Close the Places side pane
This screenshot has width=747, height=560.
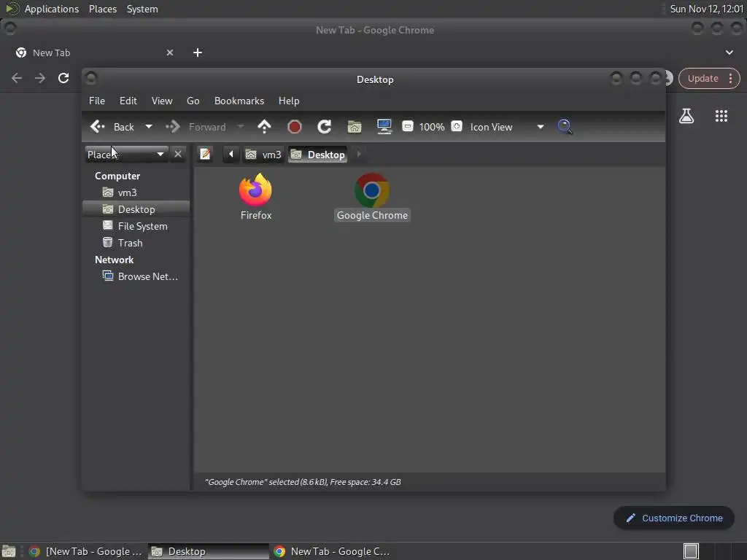coord(178,154)
